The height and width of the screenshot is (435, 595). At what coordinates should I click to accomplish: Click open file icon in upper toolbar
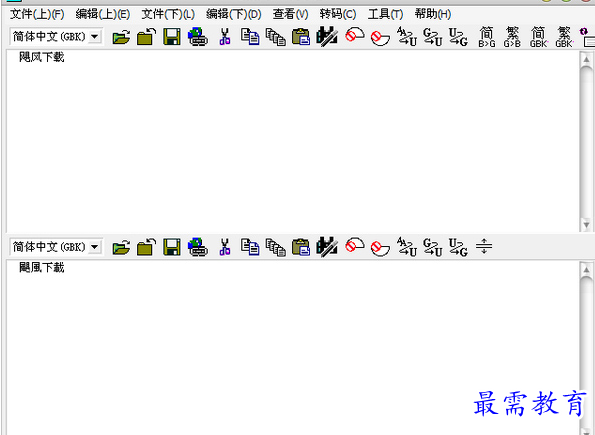(121, 37)
